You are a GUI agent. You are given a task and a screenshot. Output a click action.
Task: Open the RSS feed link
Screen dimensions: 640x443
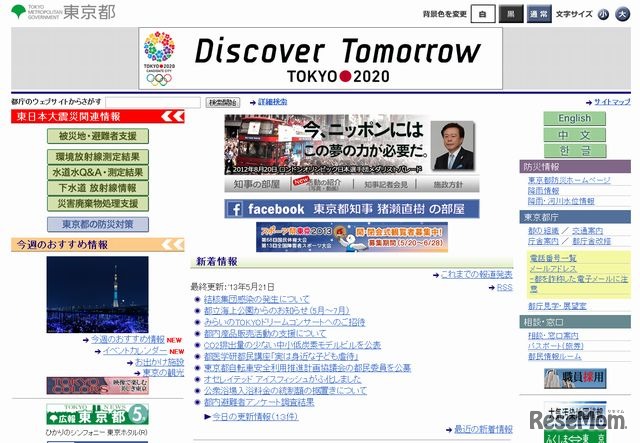coord(504,287)
